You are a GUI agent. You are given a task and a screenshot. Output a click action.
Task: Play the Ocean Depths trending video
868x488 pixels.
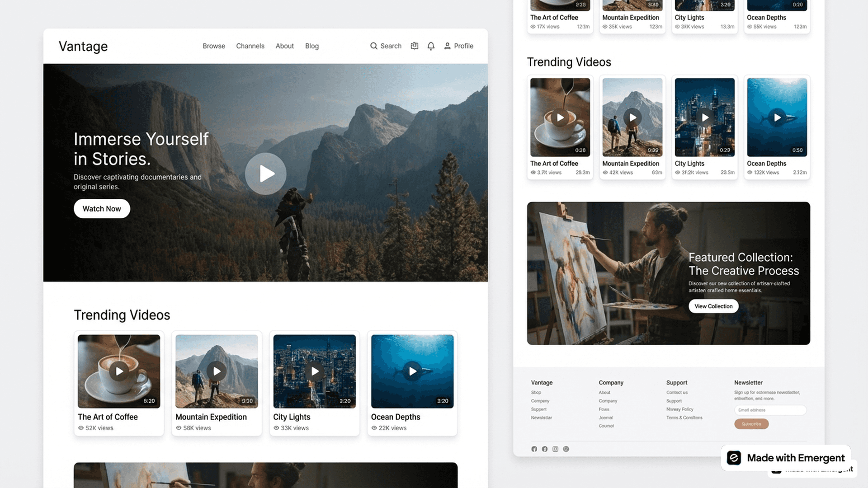(x=412, y=371)
